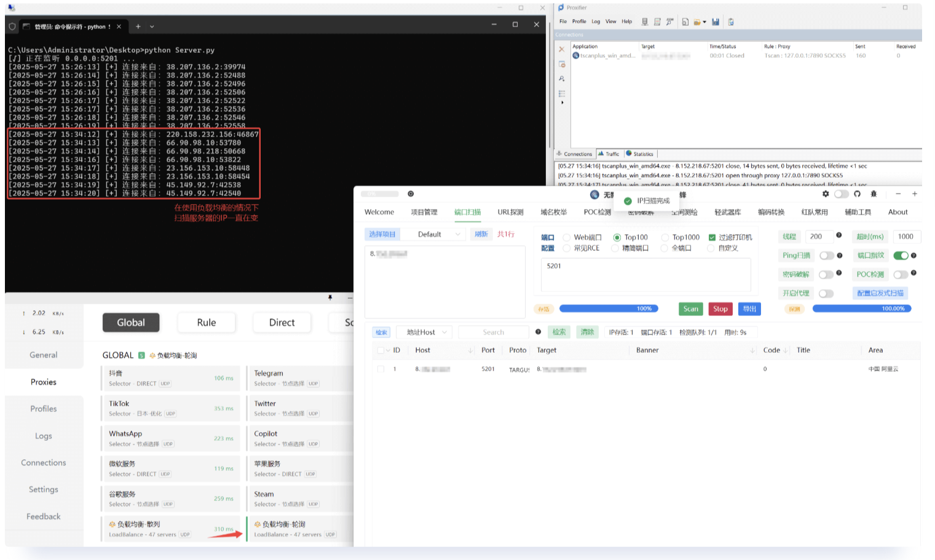935x560 pixels.
Task: Click the clipboard icon in Proxifier toolbar
Action: coord(731,22)
